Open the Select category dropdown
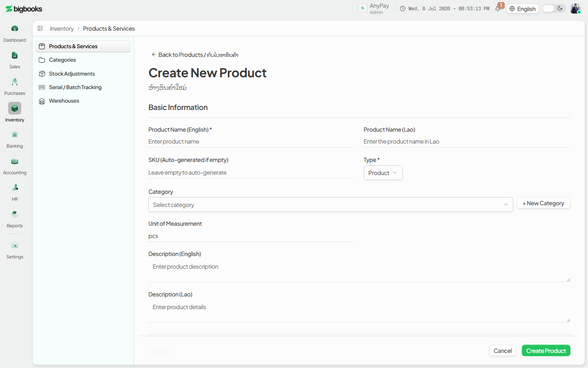The width and height of the screenshot is (588, 368). 331,204
